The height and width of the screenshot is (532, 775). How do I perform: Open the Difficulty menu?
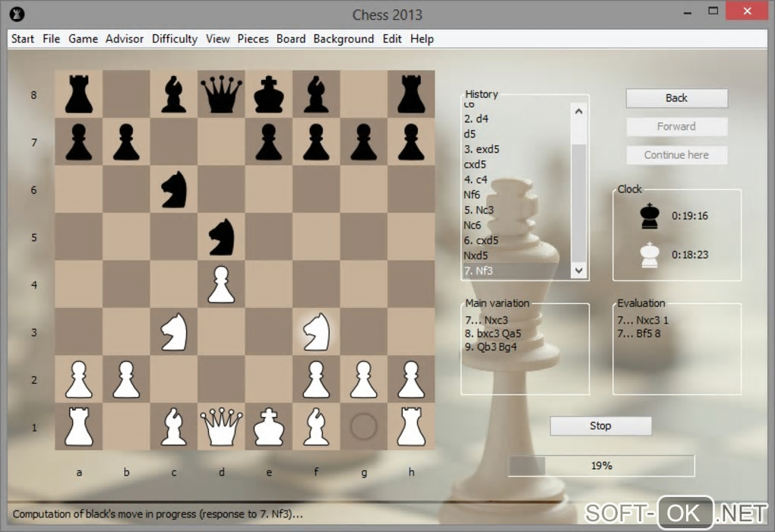click(x=175, y=39)
